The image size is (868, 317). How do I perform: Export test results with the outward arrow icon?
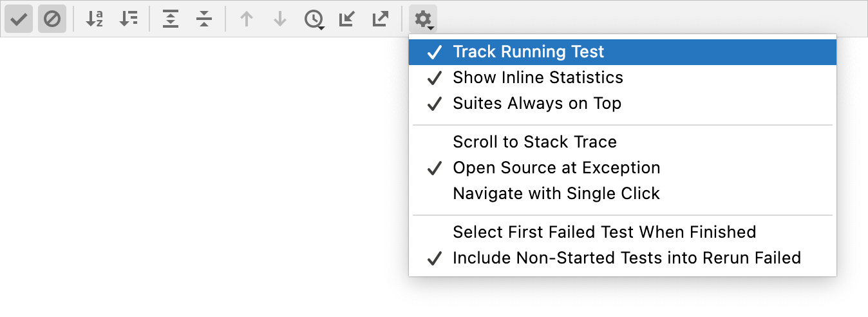(381, 19)
